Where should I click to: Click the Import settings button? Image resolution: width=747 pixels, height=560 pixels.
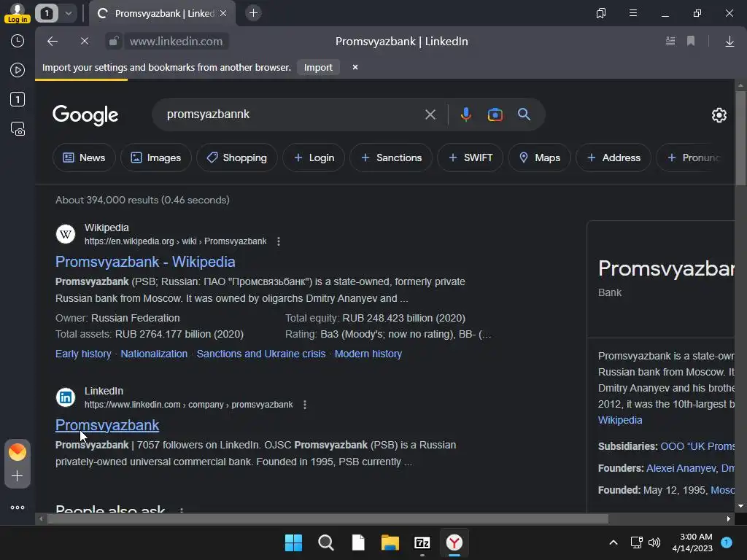[318, 68]
